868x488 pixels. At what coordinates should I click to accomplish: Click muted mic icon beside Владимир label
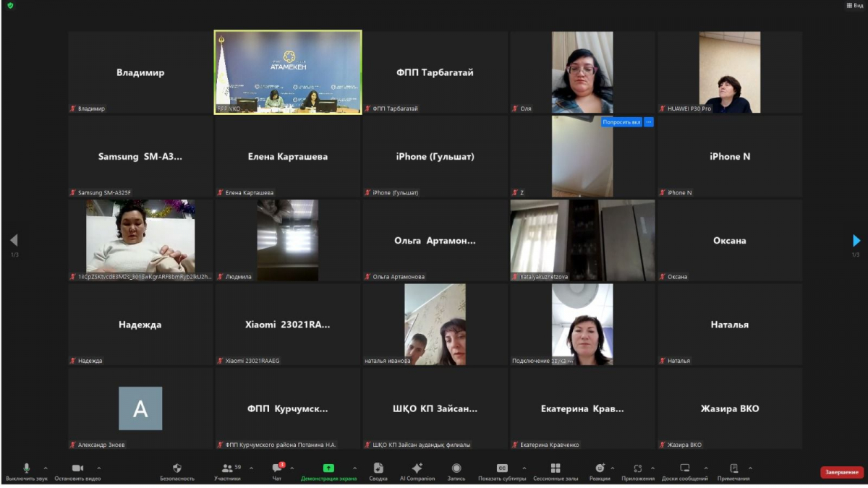point(73,108)
